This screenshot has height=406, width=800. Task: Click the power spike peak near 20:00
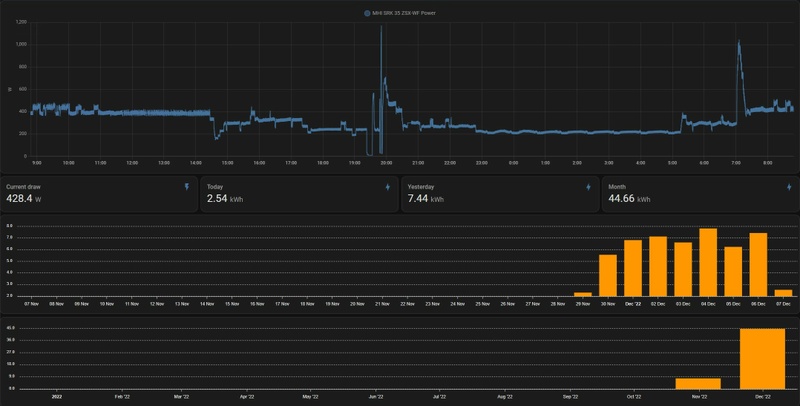click(x=381, y=27)
